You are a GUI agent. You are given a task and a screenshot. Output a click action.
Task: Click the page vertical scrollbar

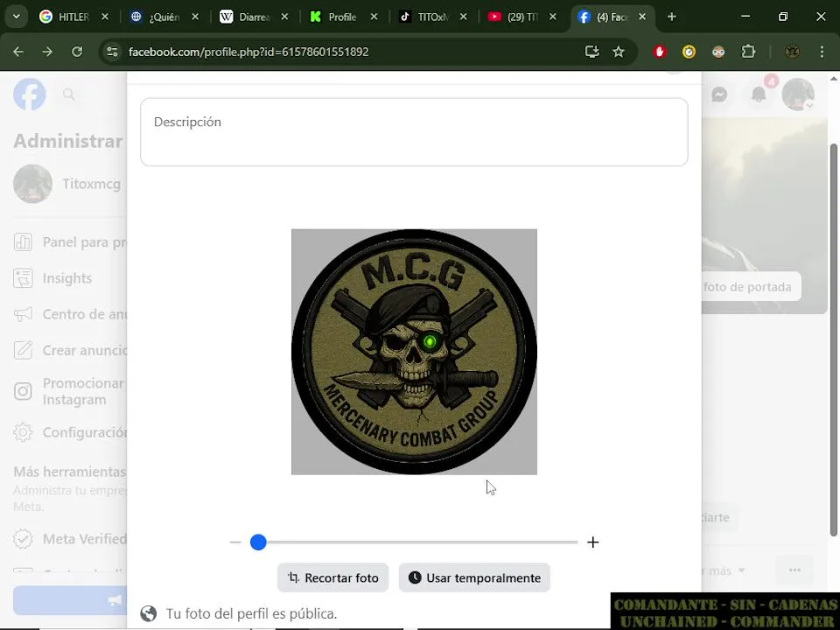click(x=834, y=339)
